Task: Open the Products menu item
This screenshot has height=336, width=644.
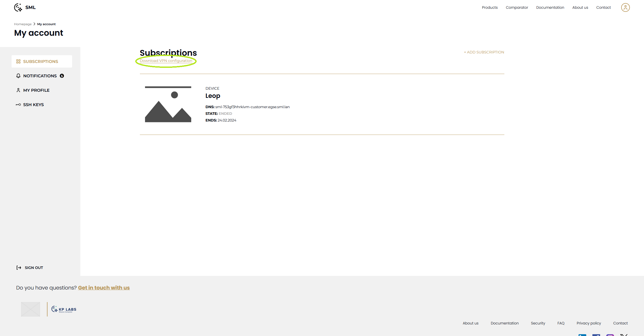Action: coord(489,8)
